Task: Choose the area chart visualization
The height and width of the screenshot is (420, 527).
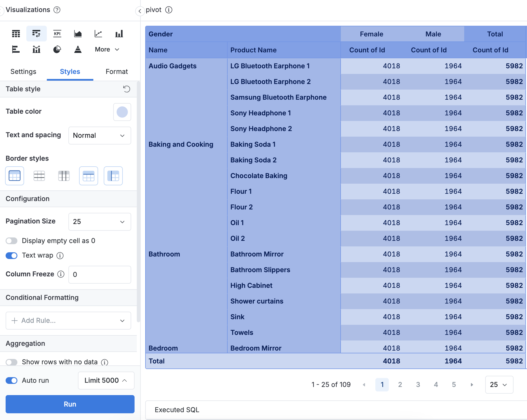Action: (x=78, y=34)
